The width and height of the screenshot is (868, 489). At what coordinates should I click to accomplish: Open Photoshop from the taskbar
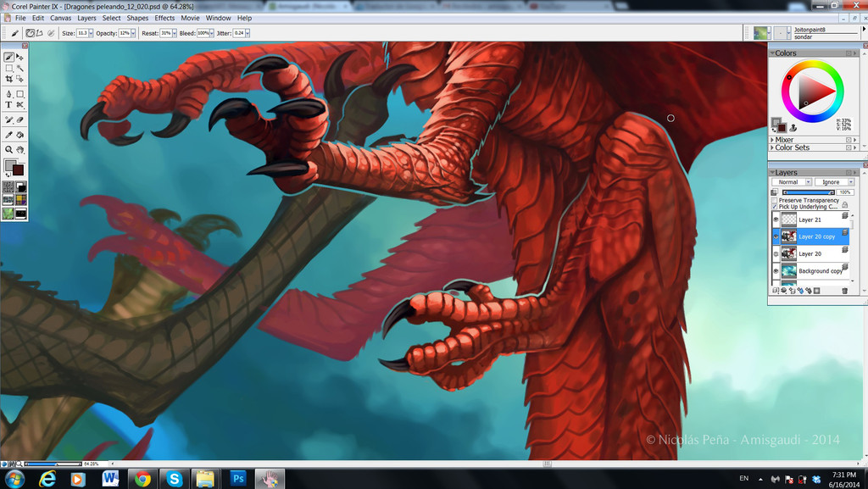(238, 479)
